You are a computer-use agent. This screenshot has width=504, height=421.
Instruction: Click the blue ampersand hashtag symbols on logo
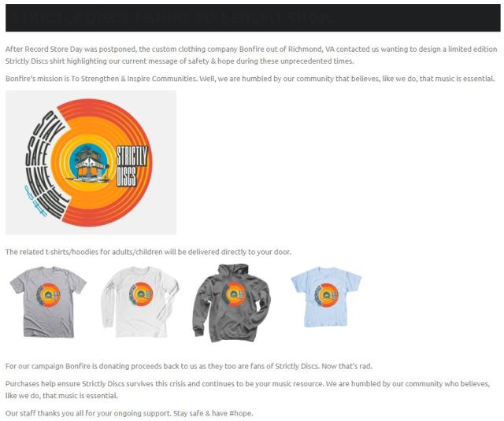pos(36,201)
